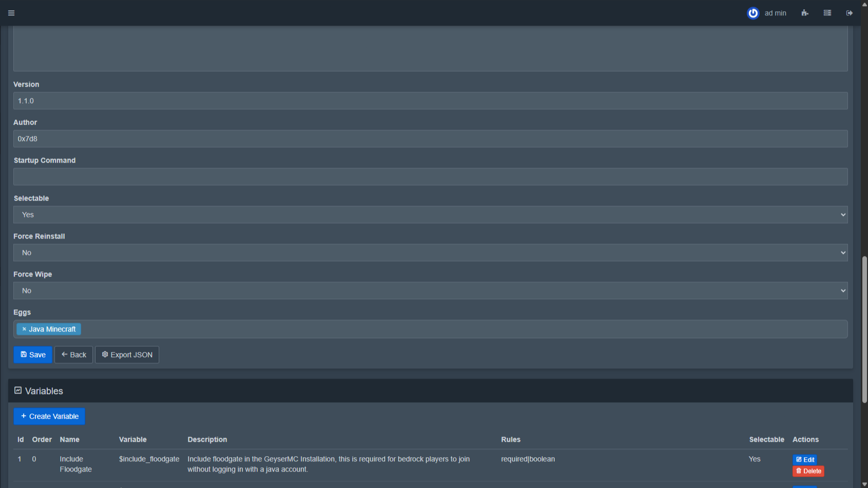Open the hamburger sidebar menu

(x=11, y=13)
